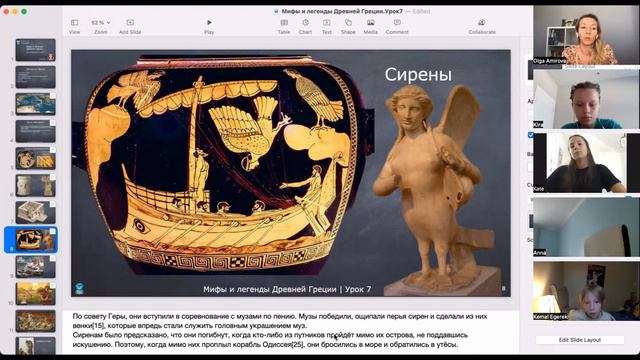Click the Edit Slide Layout button
The height and width of the screenshot is (360, 640).
pyautogui.click(x=580, y=340)
